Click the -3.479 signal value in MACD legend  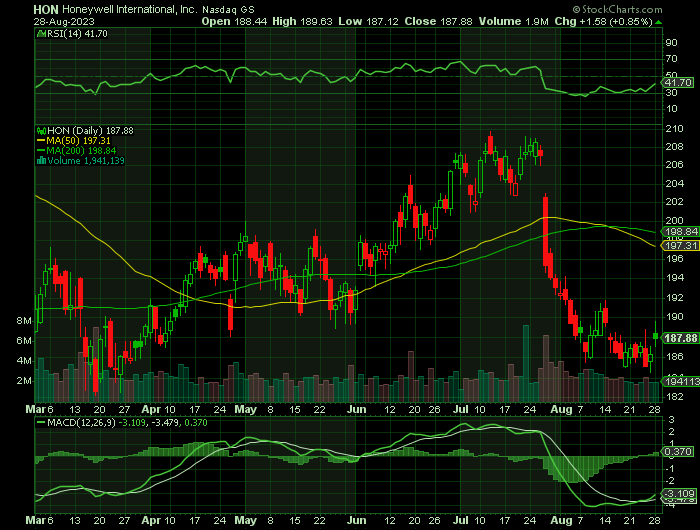click(164, 423)
